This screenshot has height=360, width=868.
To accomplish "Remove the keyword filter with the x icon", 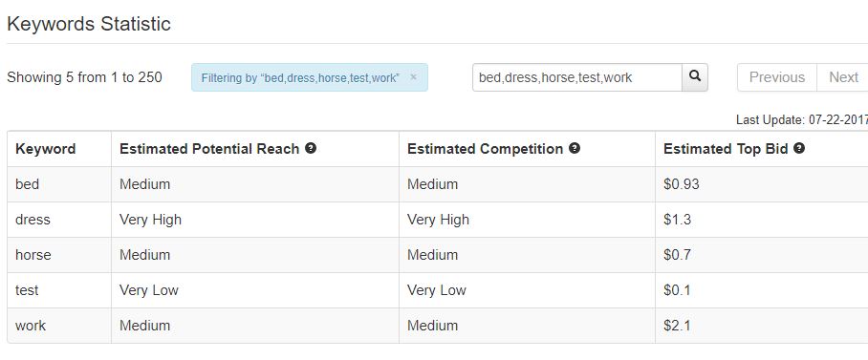I will (413, 76).
